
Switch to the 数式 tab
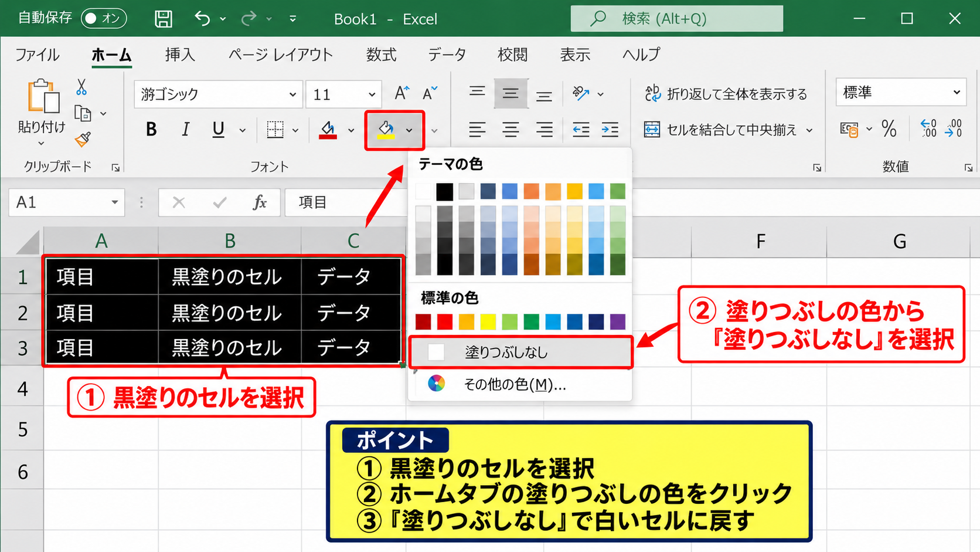pyautogui.click(x=382, y=55)
